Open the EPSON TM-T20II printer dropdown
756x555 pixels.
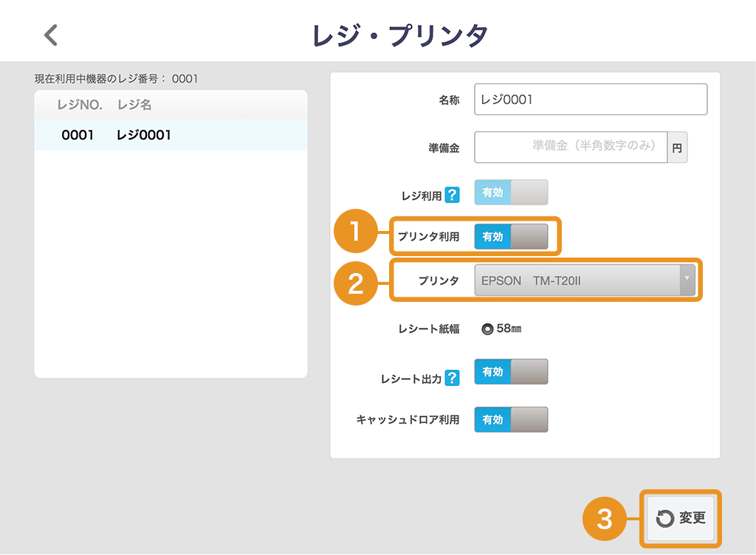tap(585, 280)
